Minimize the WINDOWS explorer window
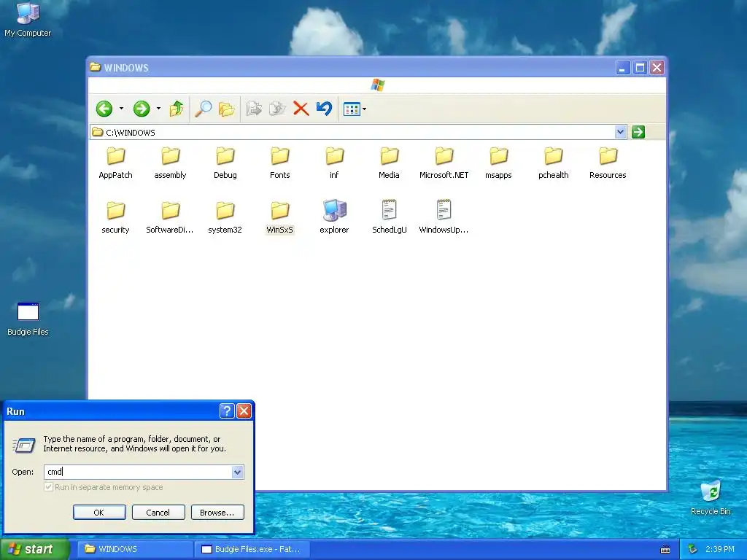747x560 pixels. click(622, 68)
